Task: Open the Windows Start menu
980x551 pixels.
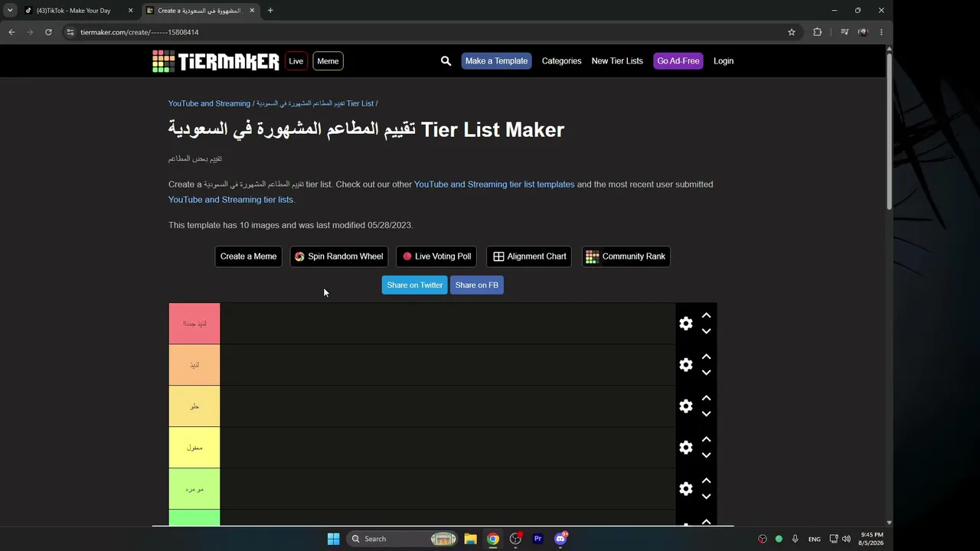Action: click(x=334, y=539)
